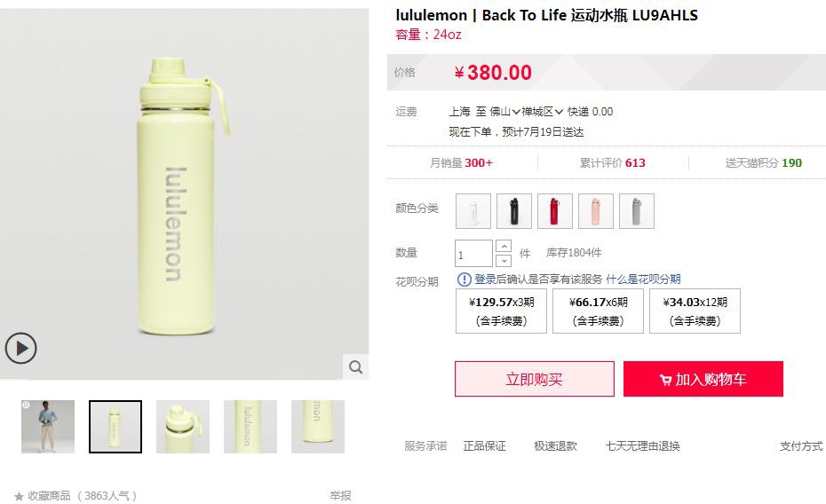Image resolution: width=826 pixels, height=504 pixels.
Task: Click the star icon to favorite product
Action: click(x=19, y=496)
